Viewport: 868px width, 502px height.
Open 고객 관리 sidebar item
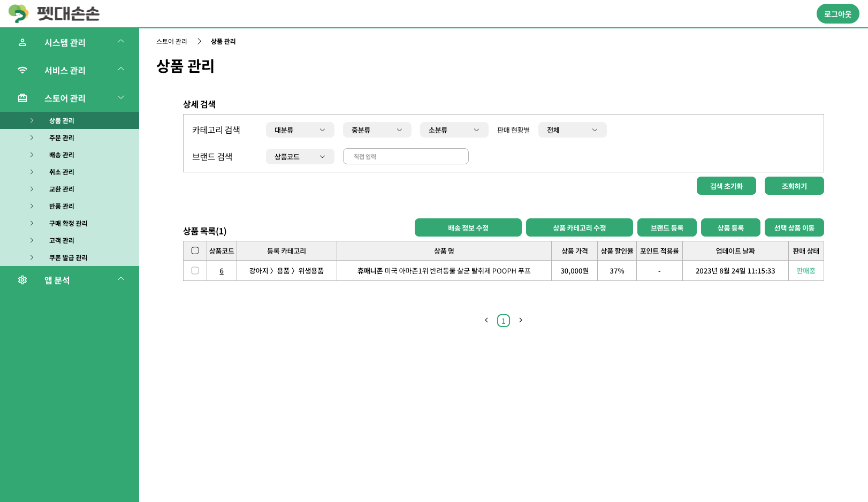(x=70, y=240)
